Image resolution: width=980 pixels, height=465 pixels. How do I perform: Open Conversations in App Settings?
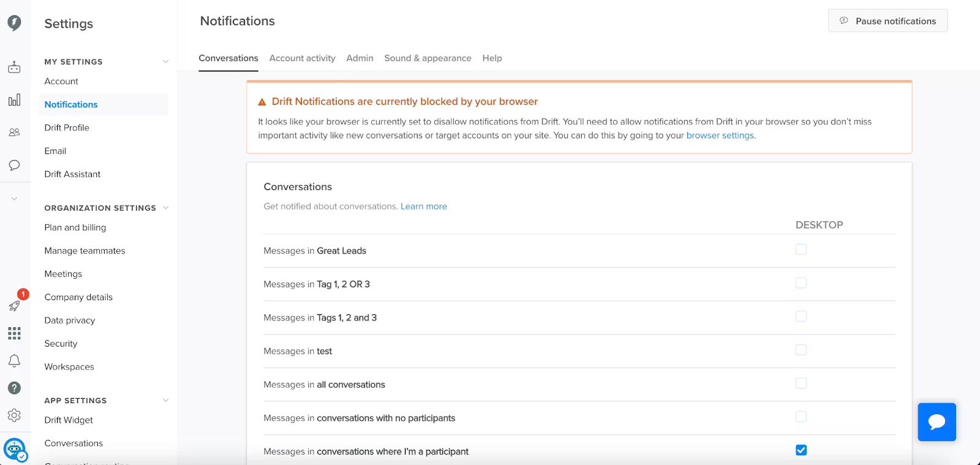click(73, 444)
